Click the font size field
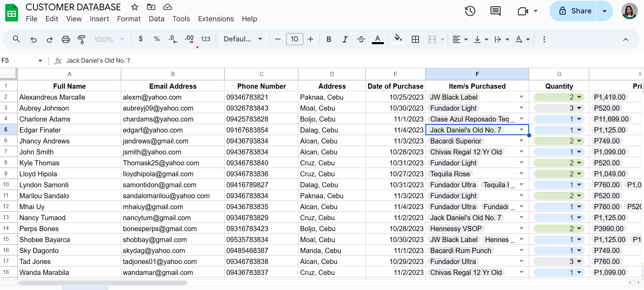 pyautogui.click(x=294, y=39)
